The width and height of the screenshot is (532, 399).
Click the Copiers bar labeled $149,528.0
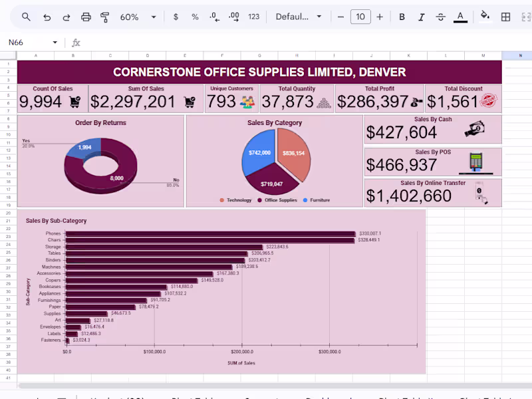click(132, 280)
